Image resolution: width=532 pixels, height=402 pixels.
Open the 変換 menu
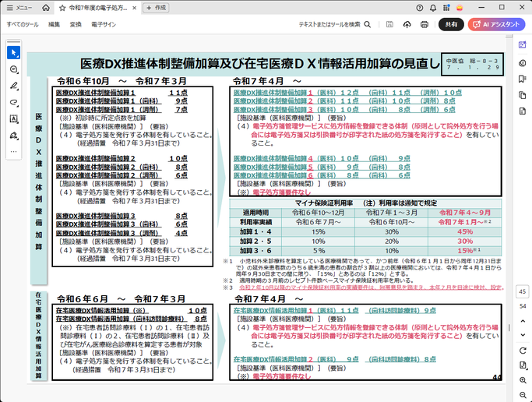pos(76,24)
